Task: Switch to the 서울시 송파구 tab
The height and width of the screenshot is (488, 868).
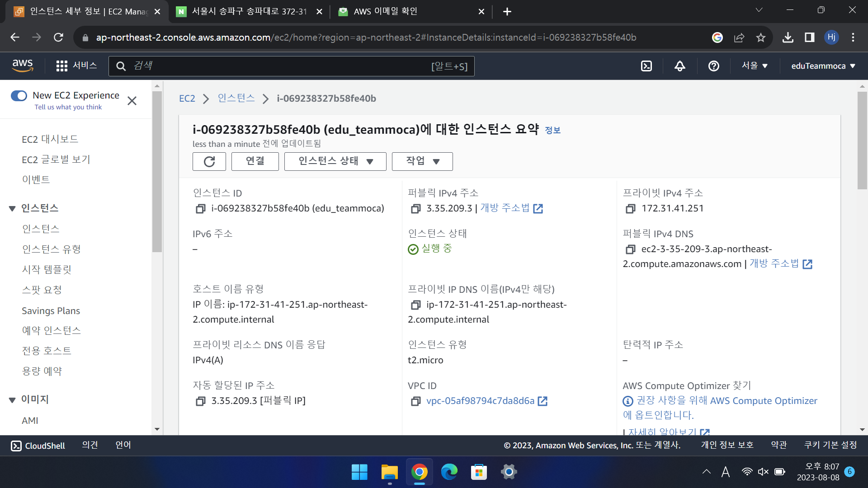Action: 249,11
